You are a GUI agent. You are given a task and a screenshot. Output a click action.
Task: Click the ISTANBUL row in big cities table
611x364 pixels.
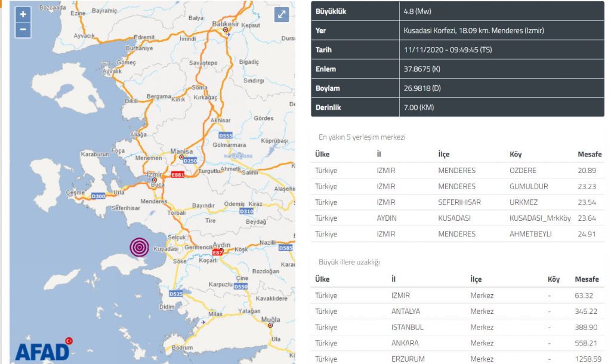click(407, 328)
